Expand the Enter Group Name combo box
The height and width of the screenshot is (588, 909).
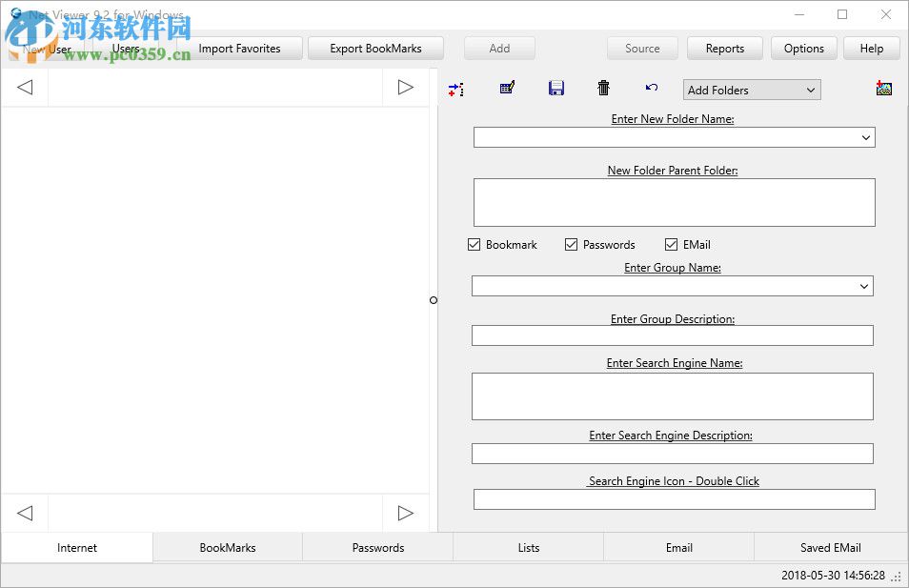pyautogui.click(x=864, y=286)
